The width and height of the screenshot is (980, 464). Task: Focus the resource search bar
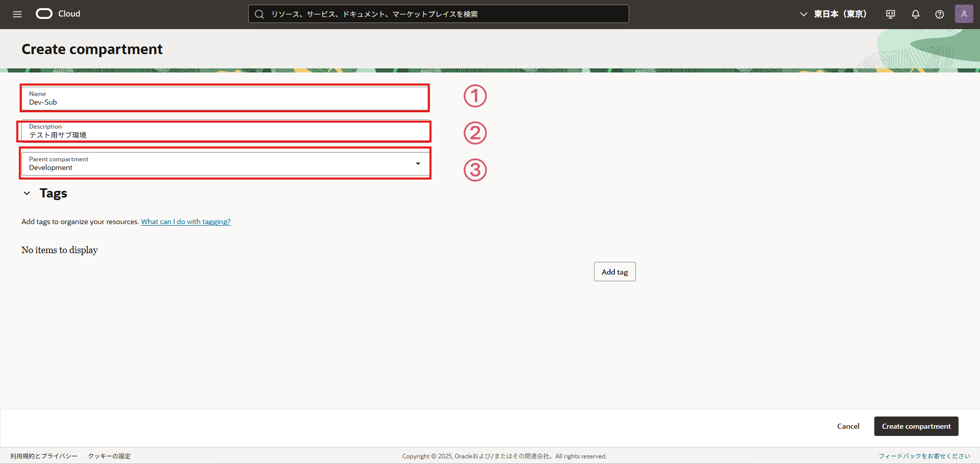pos(438,14)
